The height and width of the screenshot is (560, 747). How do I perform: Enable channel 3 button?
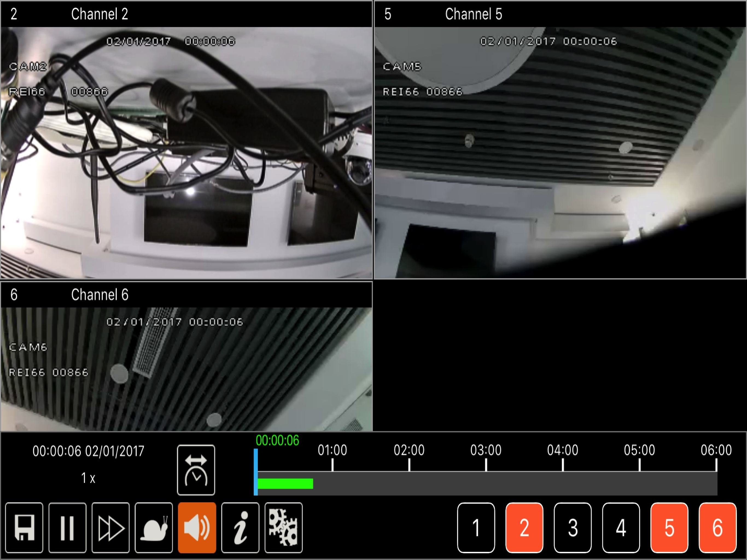[573, 527]
